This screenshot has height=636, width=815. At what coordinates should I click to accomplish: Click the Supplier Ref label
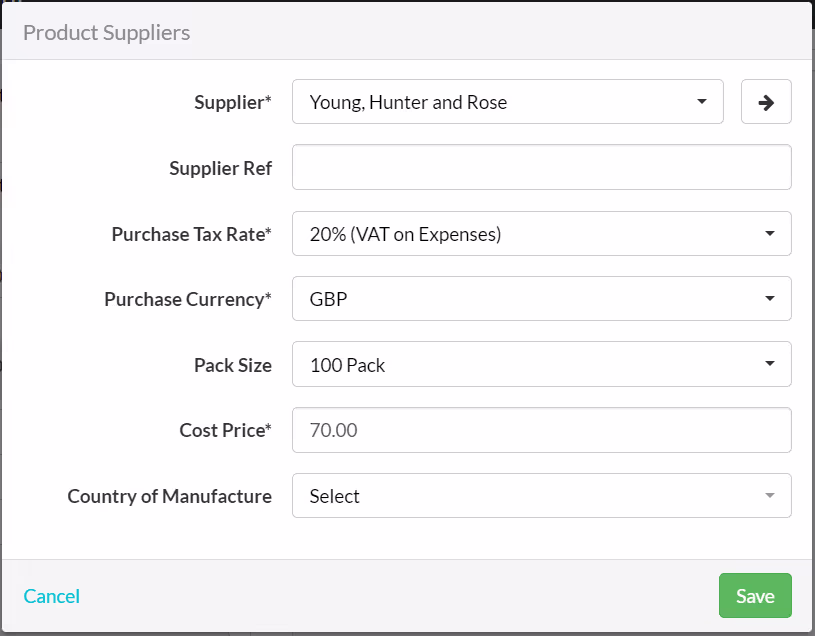[x=220, y=168]
